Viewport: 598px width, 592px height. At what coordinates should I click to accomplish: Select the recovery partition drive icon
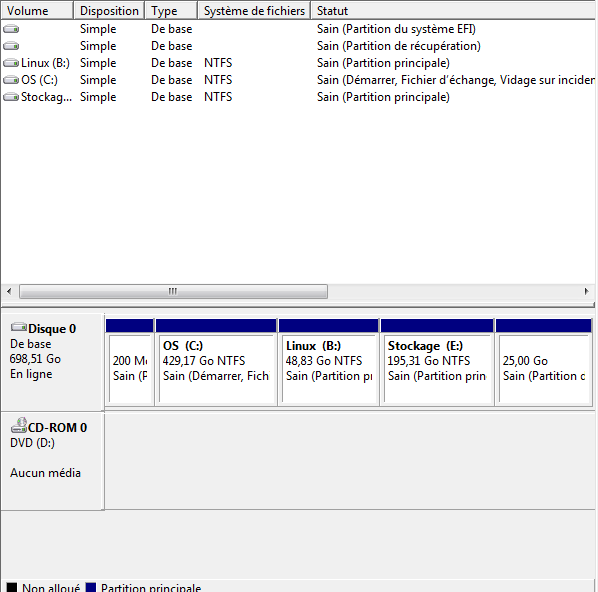pos(11,46)
